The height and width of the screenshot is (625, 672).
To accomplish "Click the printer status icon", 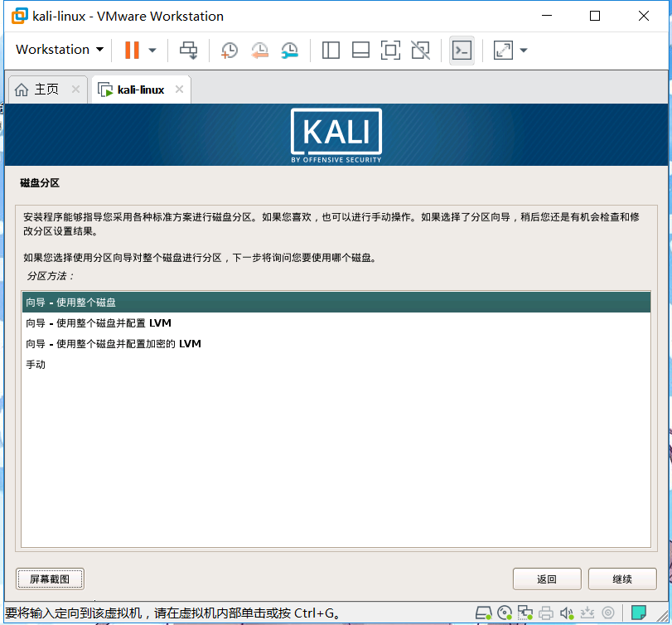I will pos(545,613).
